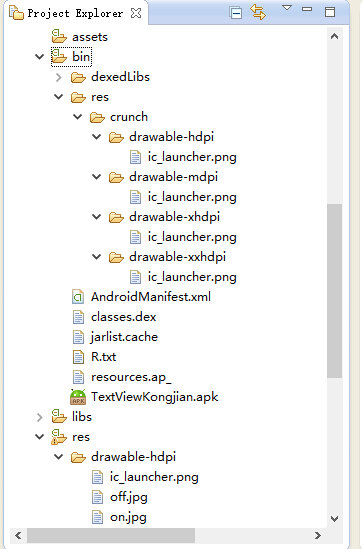Select the AndroidManifest.xml label
Screen dimensions: 363x549
(151, 297)
